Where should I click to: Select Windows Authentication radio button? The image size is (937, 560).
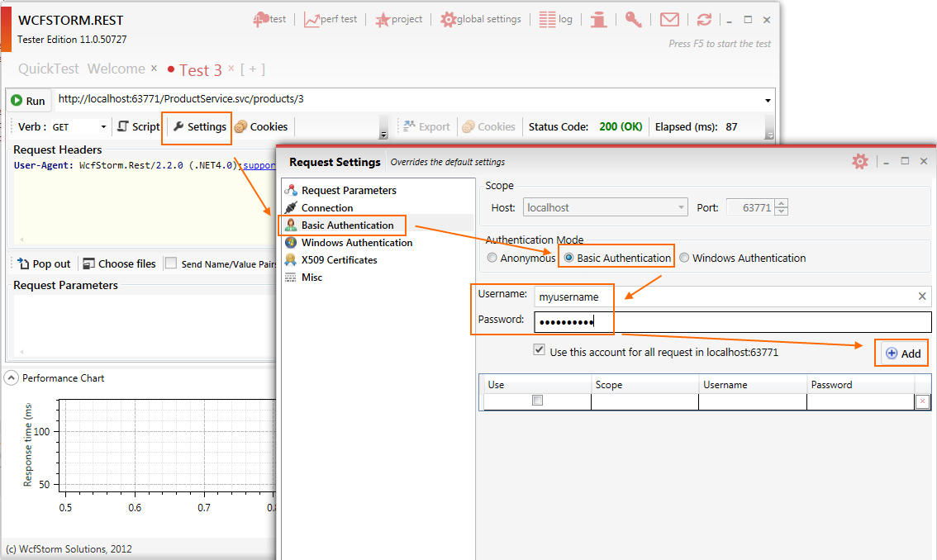pyautogui.click(x=684, y=258)
